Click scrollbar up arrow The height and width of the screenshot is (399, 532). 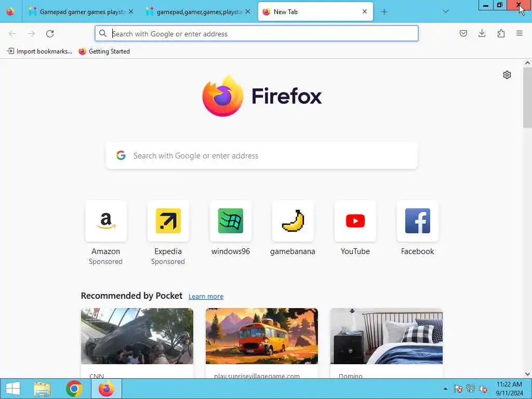click(527, 63)
